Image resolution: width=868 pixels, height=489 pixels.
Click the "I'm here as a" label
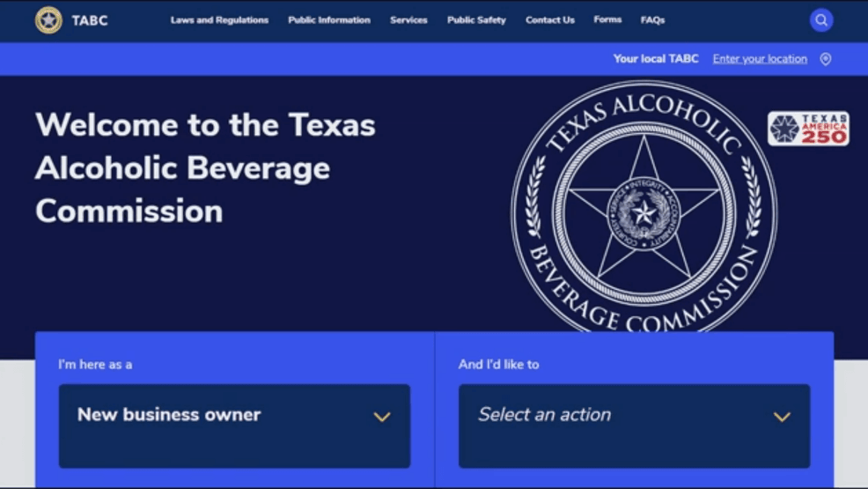(95, 365)
